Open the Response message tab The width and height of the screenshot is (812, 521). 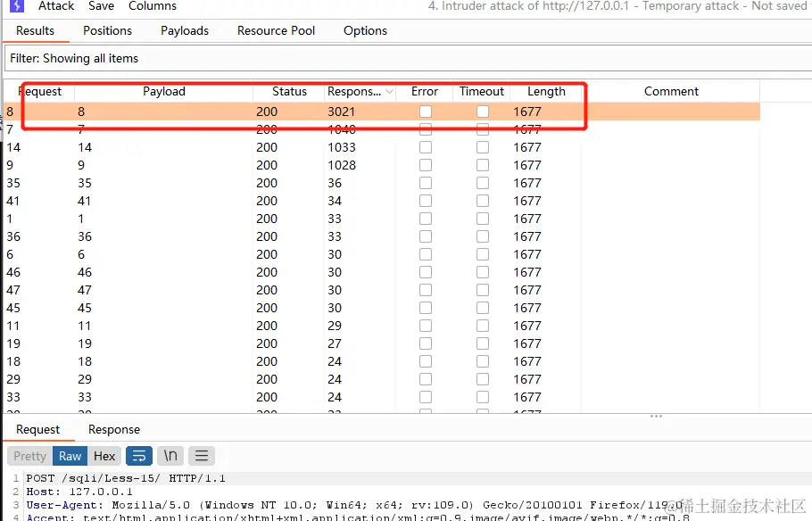tap(114, 429)
